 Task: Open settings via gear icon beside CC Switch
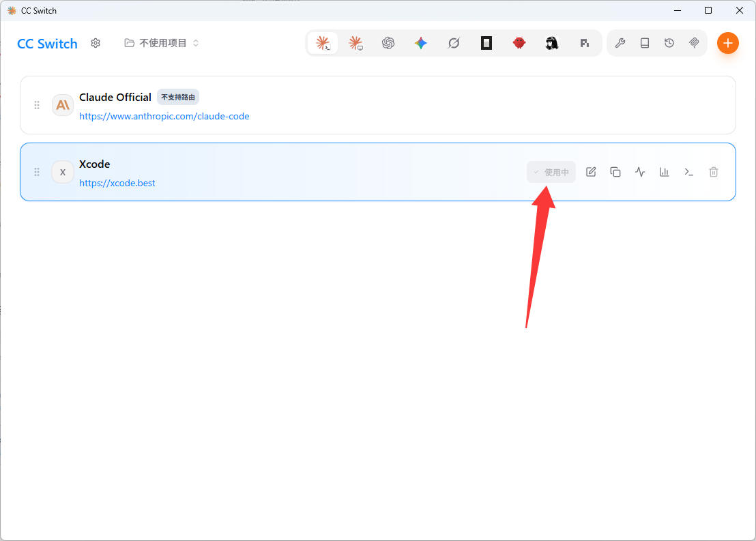point(96,44)
